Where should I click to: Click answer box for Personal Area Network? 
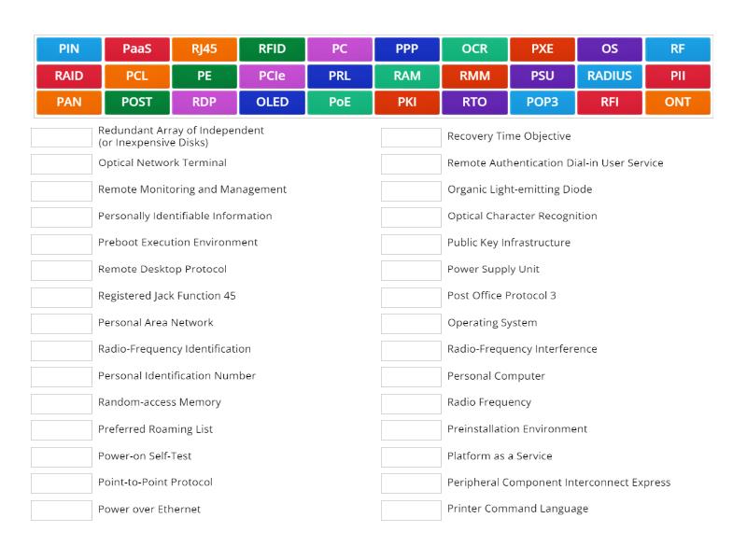[x=61, y=323]
